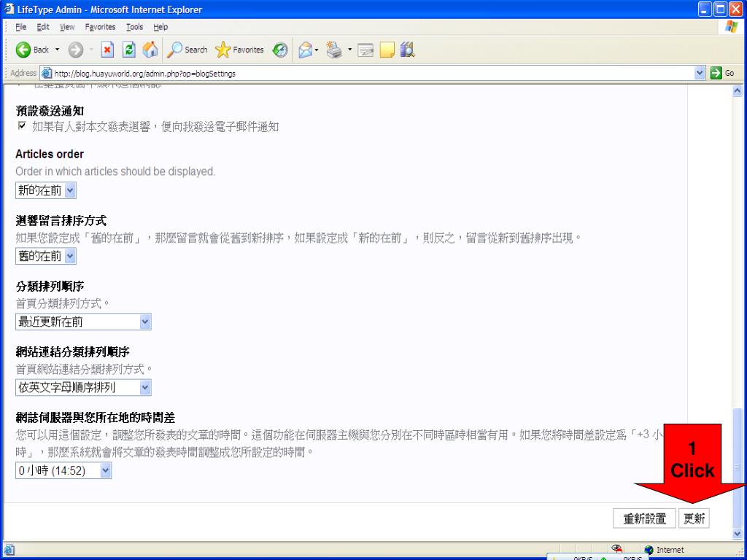The height and width of the screenshot is (560, 747).
Task: Click the vertical scrollbar thumb
Action: [x=738, y=467]
